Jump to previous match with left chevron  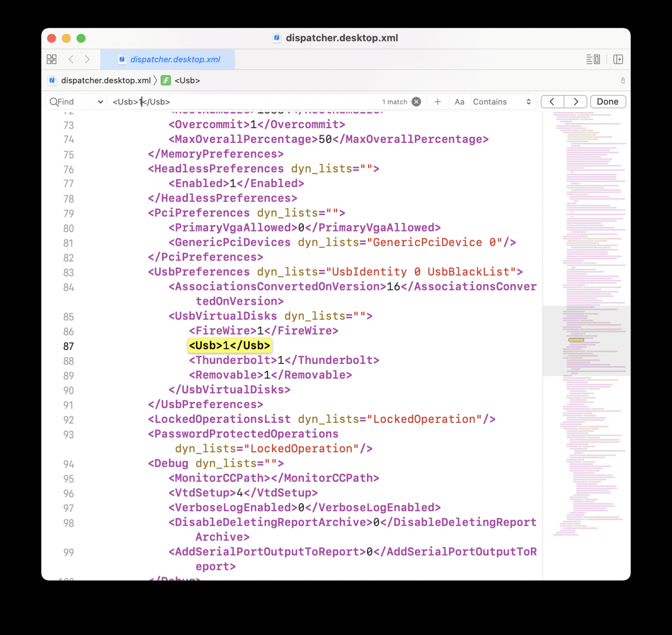coord(552,101)
